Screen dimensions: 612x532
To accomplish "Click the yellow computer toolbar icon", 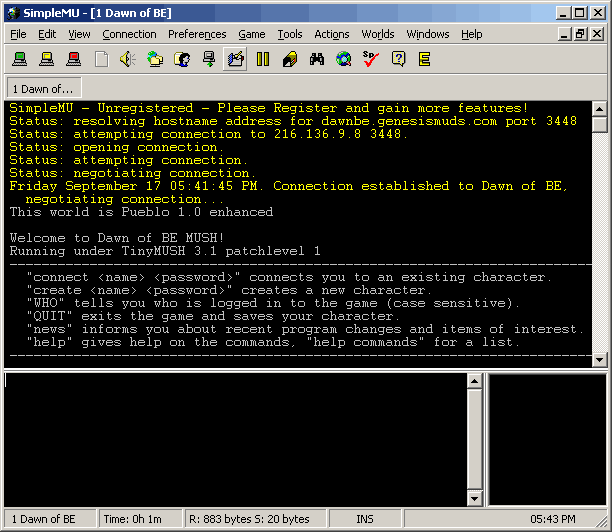I will coord(46,59).
